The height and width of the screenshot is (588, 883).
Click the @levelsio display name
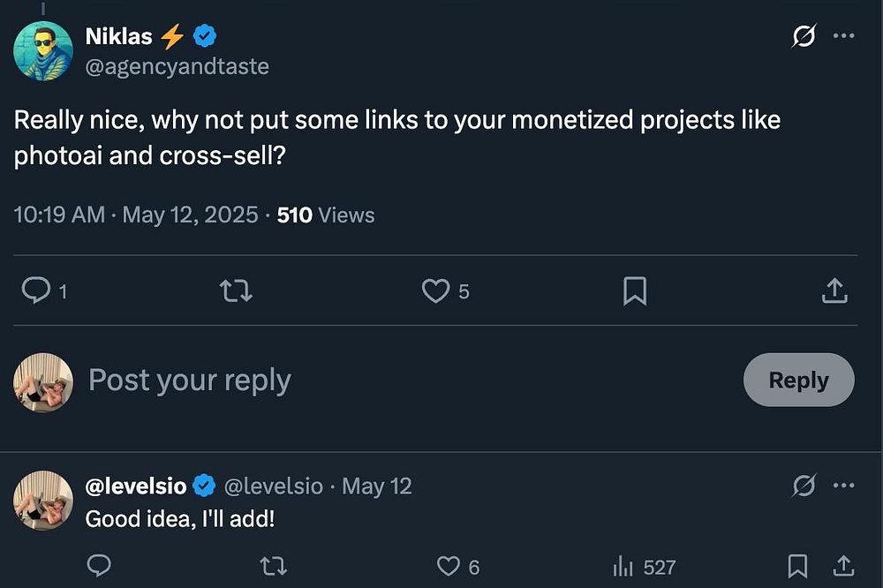[x=136, y=486]
